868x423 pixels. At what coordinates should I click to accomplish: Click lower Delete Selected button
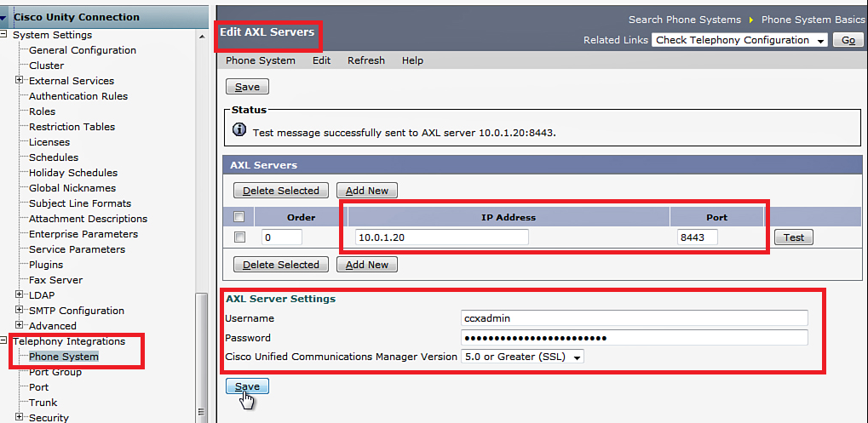(x=280, y=265)
